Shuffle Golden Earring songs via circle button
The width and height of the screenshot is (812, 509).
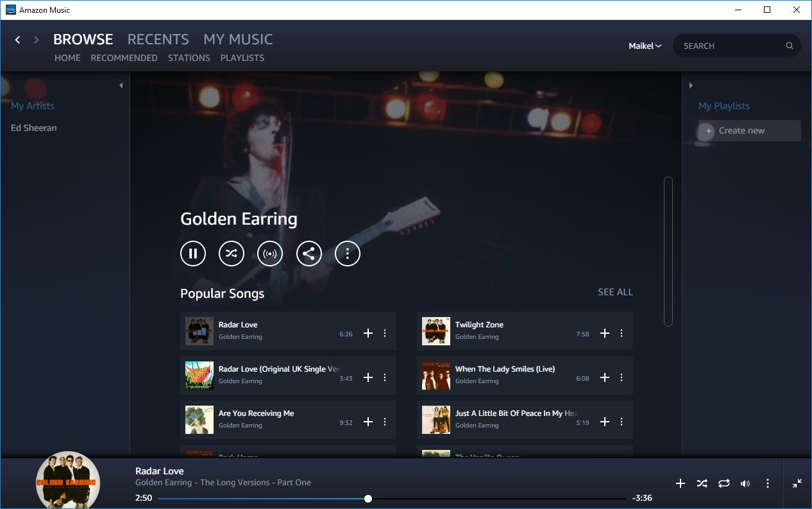[232, 254]
